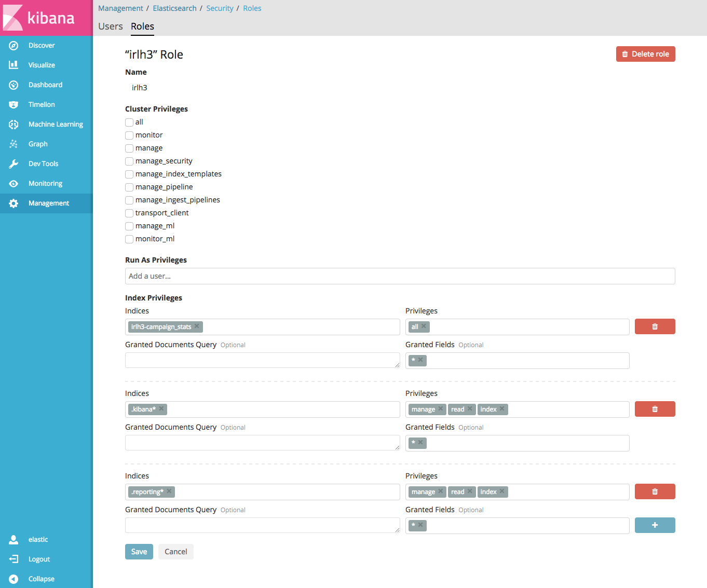Delete the .kibana* index privilege row
This screenshot has height=588, width=707.
[x=655, y=409]
